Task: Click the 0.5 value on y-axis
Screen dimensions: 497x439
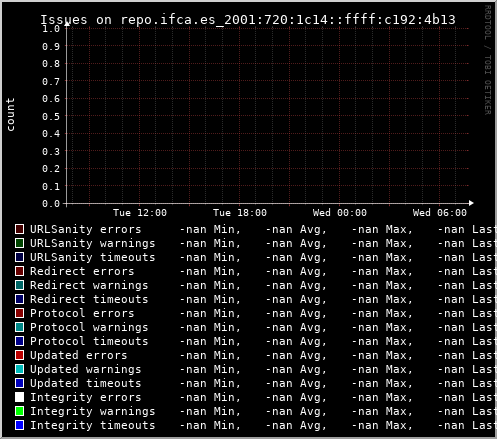Action: click(51, 116)
